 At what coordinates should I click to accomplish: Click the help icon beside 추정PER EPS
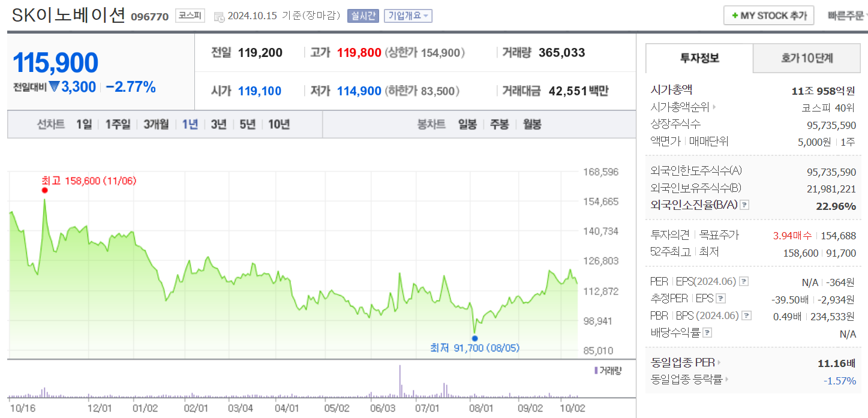(721, 298)
